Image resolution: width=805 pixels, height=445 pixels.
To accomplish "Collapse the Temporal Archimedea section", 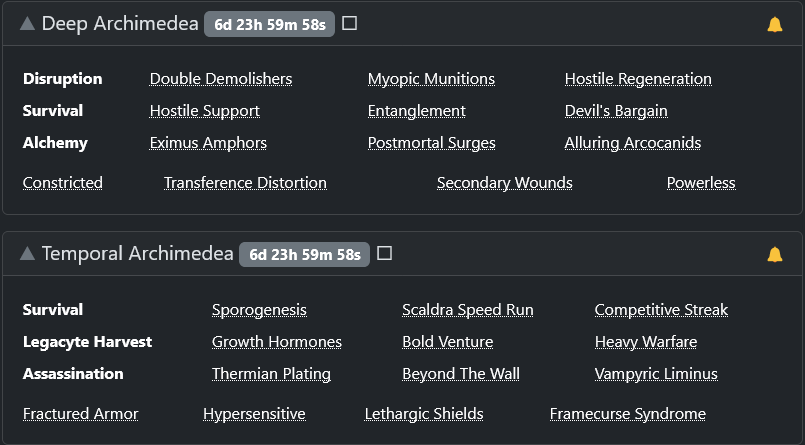I will point(27,254).
